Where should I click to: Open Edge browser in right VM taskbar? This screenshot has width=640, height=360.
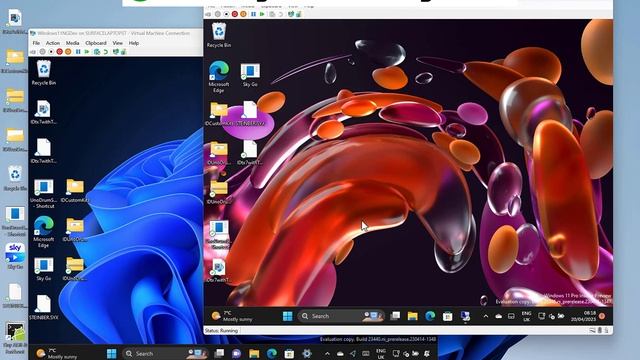point(430,316)
